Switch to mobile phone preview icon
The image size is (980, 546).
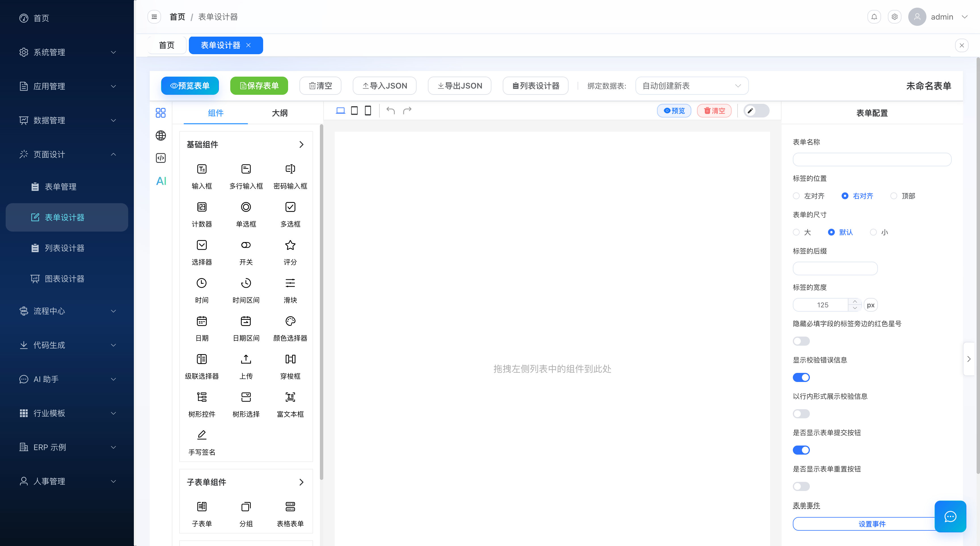[368, 110]
